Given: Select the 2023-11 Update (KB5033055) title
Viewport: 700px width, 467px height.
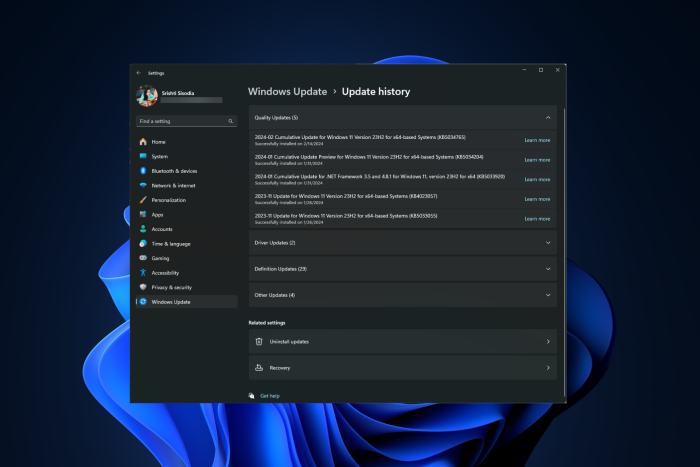Looking at the screenshot, I should coord(346,216).
